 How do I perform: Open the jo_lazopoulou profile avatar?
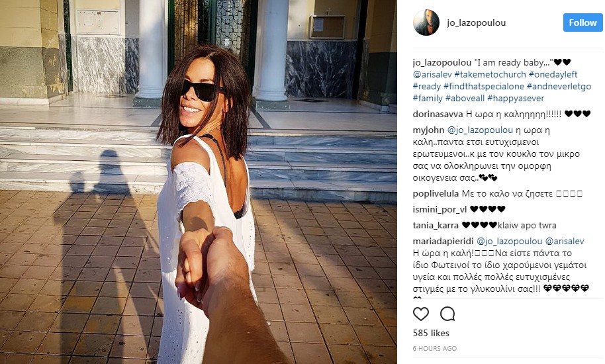point(426,23)
